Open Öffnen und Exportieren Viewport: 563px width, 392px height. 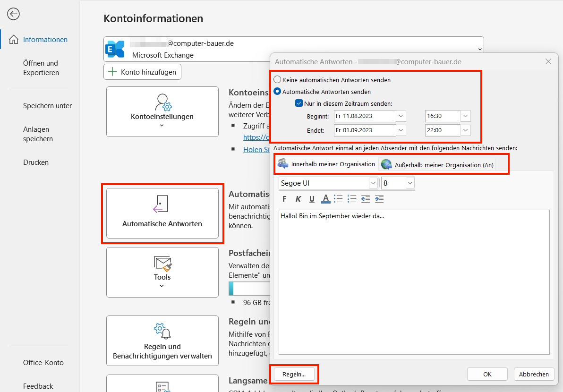tap(41, 68)
